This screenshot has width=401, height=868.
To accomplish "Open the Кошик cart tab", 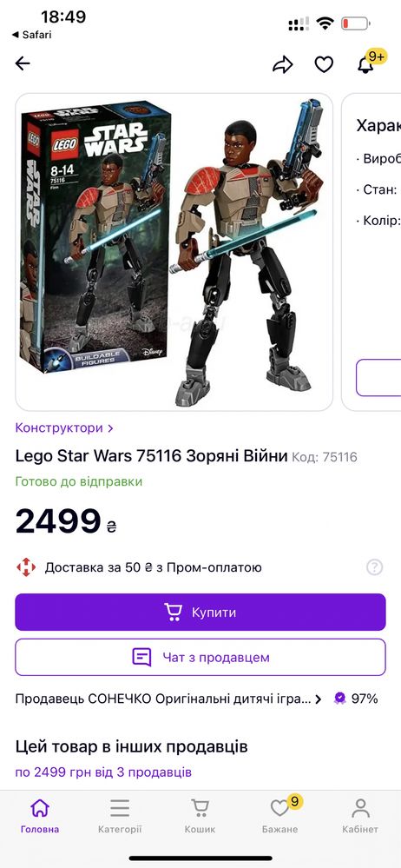I will click(x=200, y=816).
